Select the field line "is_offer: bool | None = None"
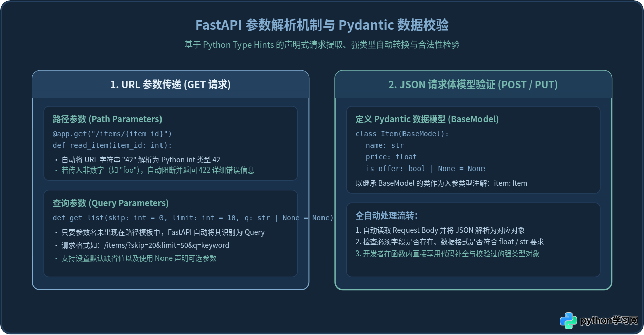This screenshot has width=644, height=335. point(425,169)
